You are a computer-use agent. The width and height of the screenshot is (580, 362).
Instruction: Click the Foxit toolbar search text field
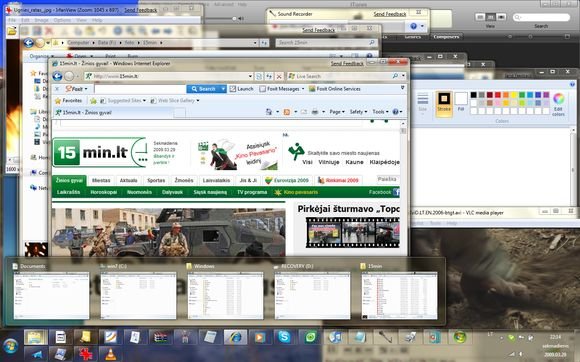pyautogui.click(x=140, y=89)
